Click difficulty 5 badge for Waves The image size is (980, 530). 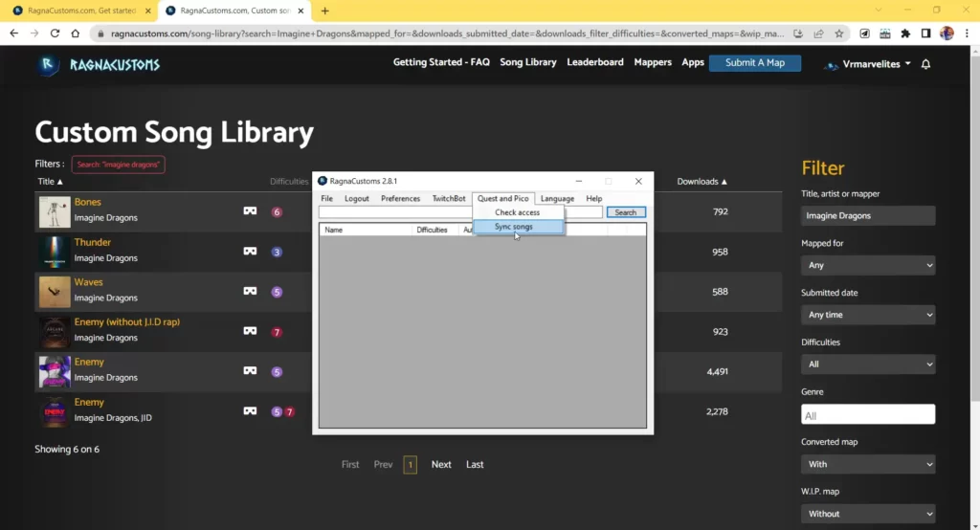tap(277, 292)
